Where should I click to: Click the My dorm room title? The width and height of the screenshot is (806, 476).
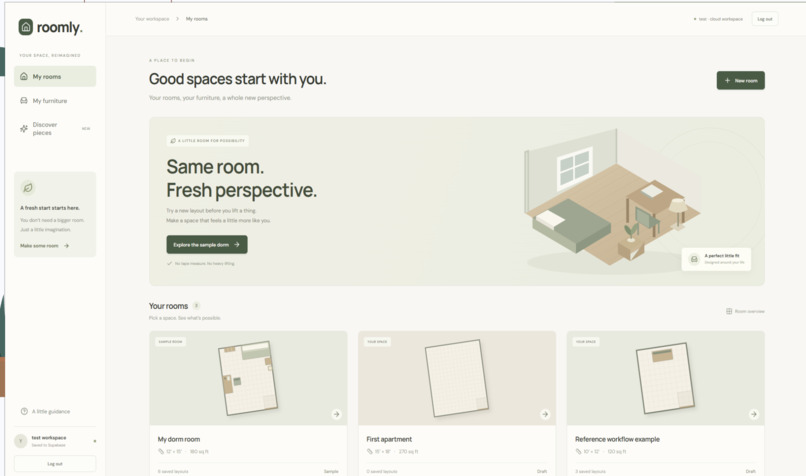[x=179, y=439]
